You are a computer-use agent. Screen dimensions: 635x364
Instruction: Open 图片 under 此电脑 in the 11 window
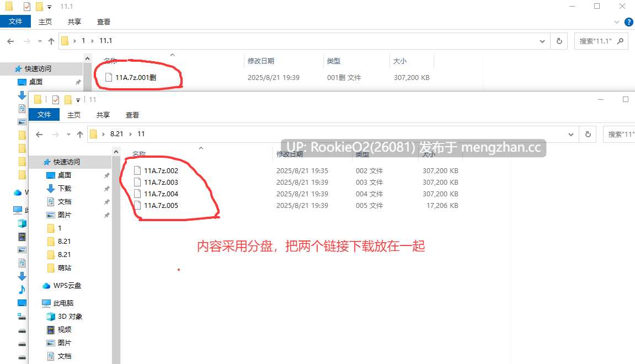click(x=65, y=342)
